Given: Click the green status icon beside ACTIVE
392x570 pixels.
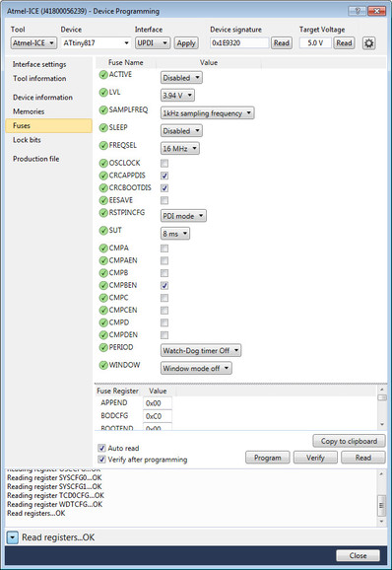Looking at the screenshot, I should pyautogui.click(x=103, y=75).
